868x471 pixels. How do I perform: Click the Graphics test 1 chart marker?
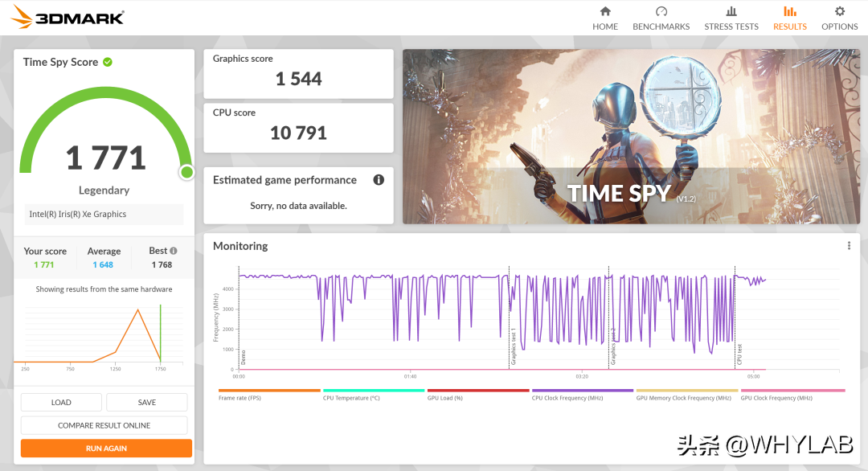point(513,347)
